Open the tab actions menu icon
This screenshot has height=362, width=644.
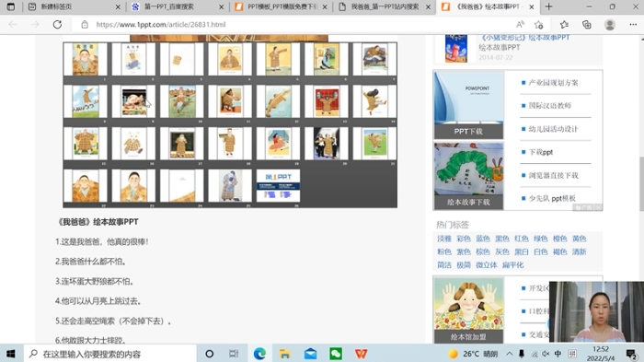click(11, 6)
